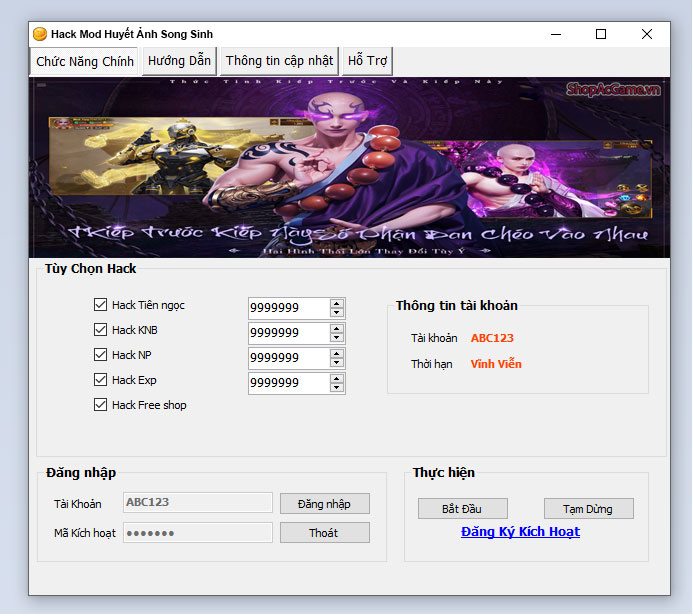
Task: Click the Thoát button
Action: coord(325,533)
